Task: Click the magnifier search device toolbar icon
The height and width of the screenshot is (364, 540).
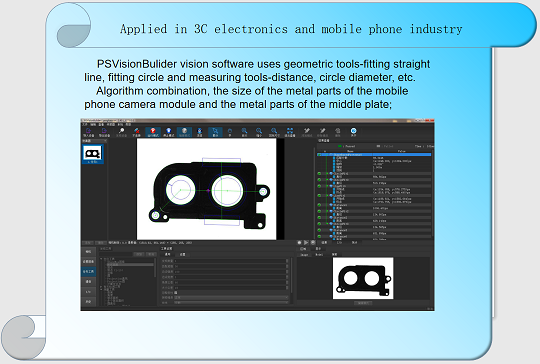Action: 121,131
